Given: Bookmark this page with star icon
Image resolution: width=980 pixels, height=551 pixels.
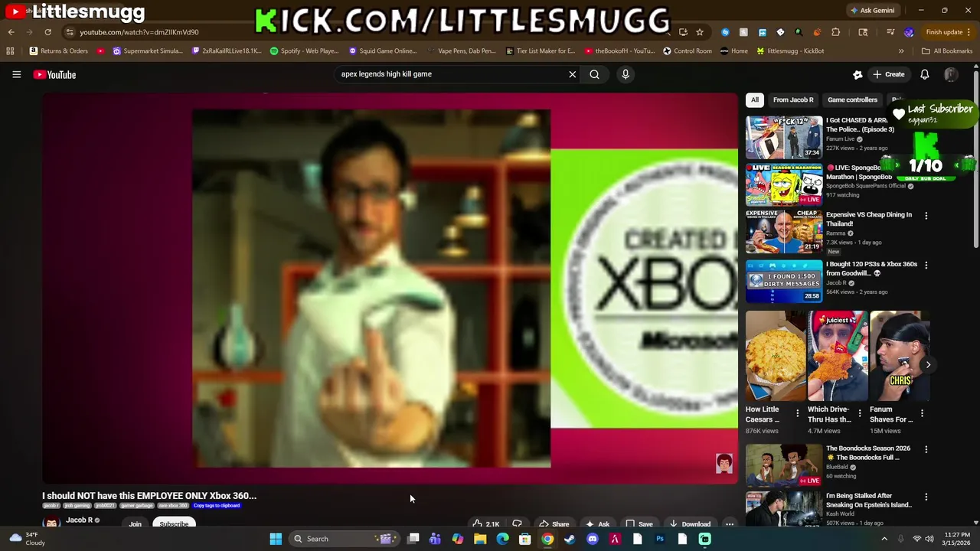Looking at the screenshot, I should pos(699,32).
